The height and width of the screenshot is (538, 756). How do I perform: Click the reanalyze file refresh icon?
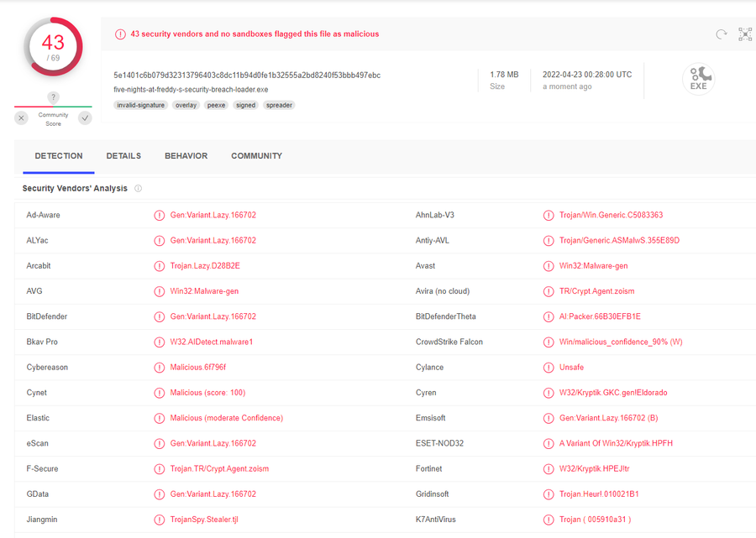point(721,34)
